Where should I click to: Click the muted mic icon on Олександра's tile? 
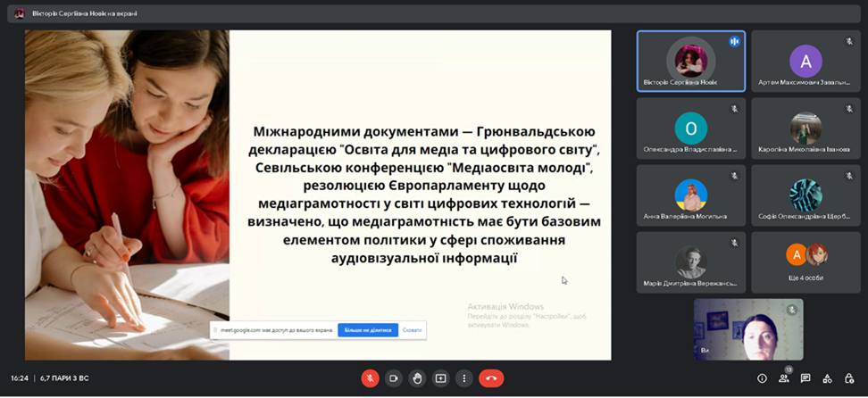point(734,109)
